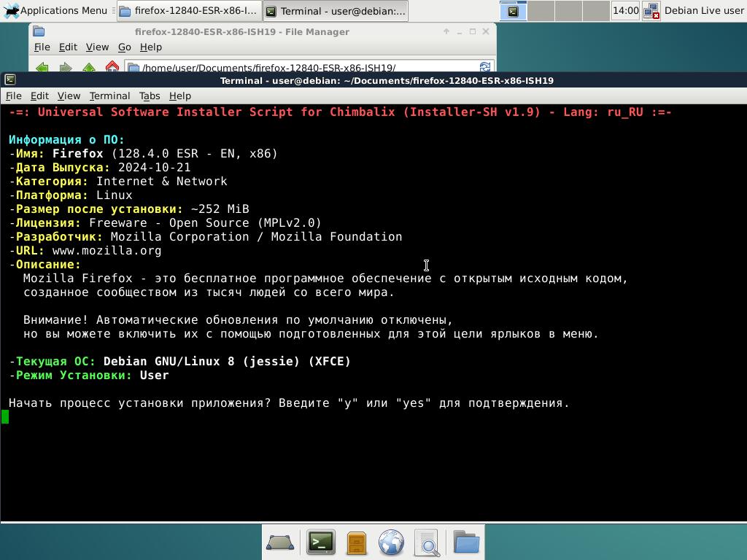Viewport: 747px width, 560px height.
Task: Switch to third workspace in pager
Action: [x=568, y=11]
